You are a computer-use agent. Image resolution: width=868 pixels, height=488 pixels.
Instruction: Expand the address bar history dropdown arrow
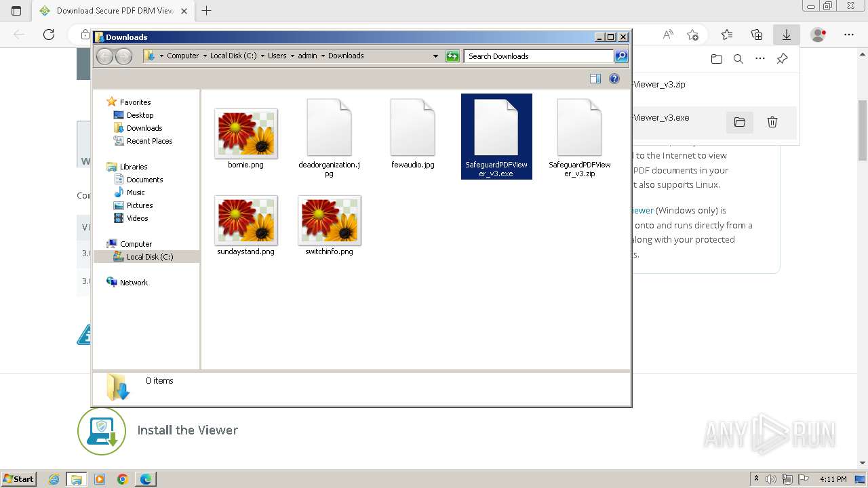click(x=435, y=56)
